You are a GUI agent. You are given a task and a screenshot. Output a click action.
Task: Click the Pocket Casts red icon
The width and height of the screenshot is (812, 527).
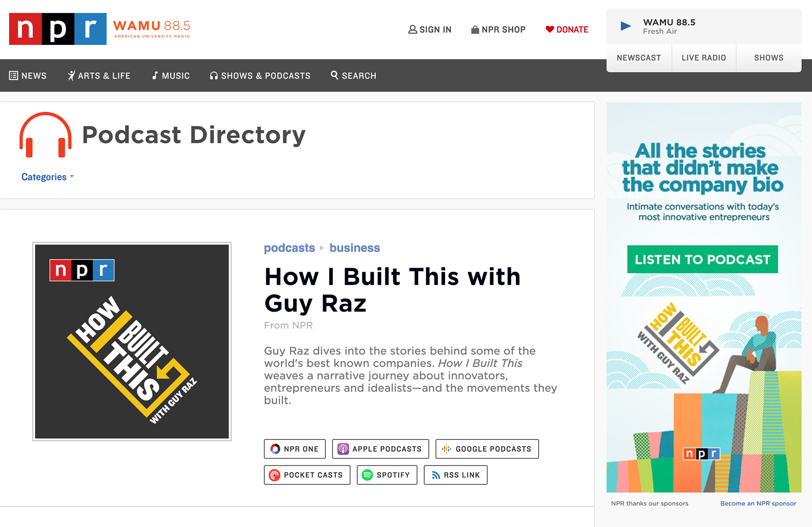[x=275, y=475]
